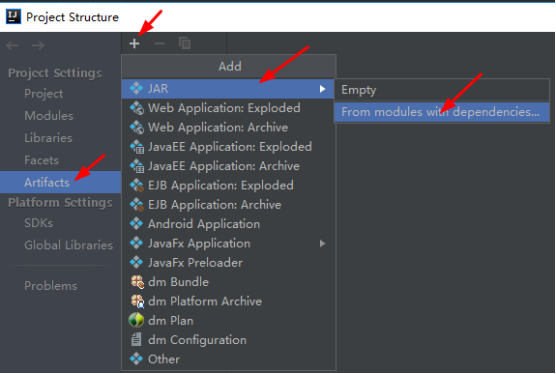Expand the JavaFx Application submenu arrow
This screenshot has height=374, width=556.
[322, 243]
